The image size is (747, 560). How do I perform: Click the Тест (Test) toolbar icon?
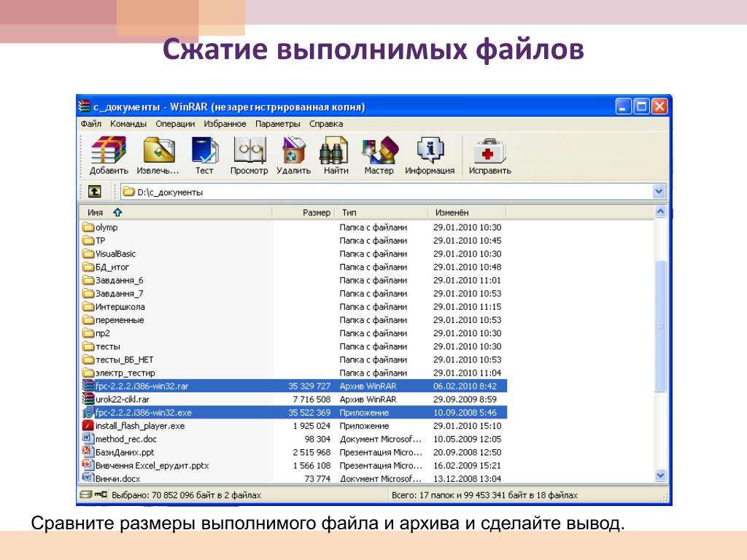[204, 155]
